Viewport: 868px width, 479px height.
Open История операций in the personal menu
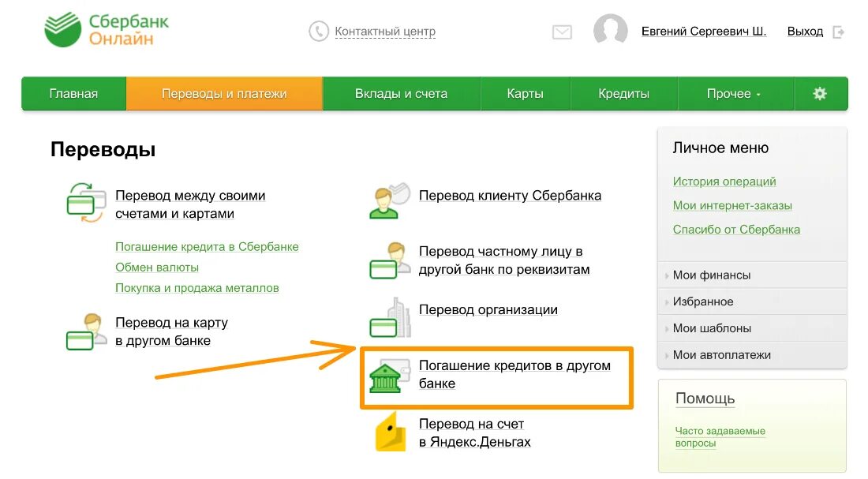click(x=724, y=181)
